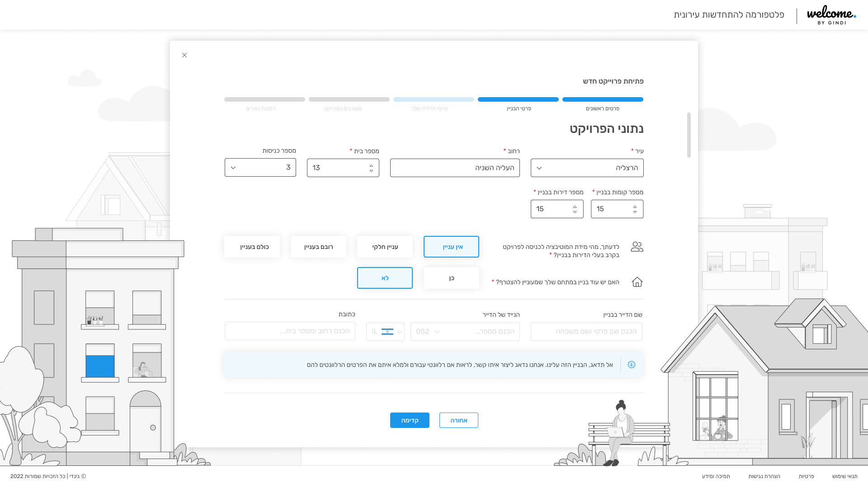Viewport: 868px width, 488px height.
Task: Open the 052 phone prefix dropdown
Action: point(428,332)
